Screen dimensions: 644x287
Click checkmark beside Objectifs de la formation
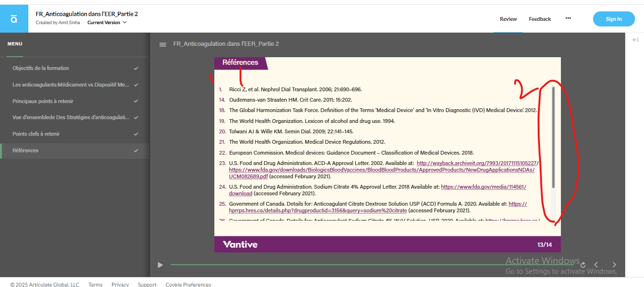click(136, 68)
